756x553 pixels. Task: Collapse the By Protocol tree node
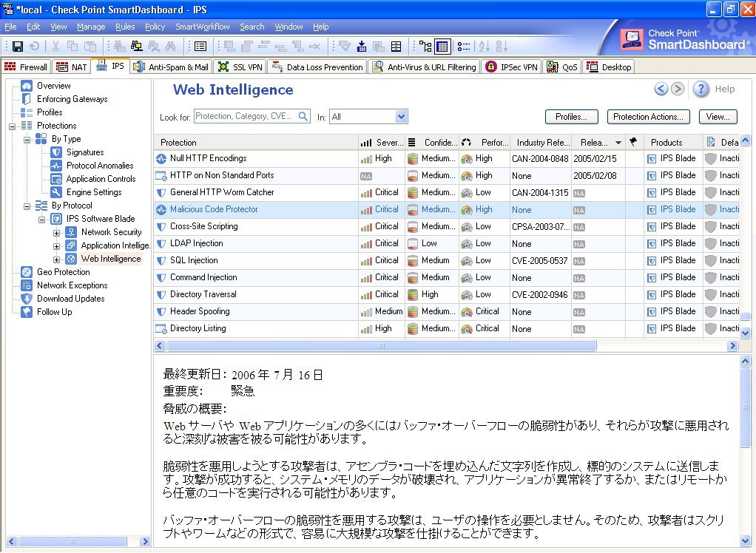(x=27, y=207)
